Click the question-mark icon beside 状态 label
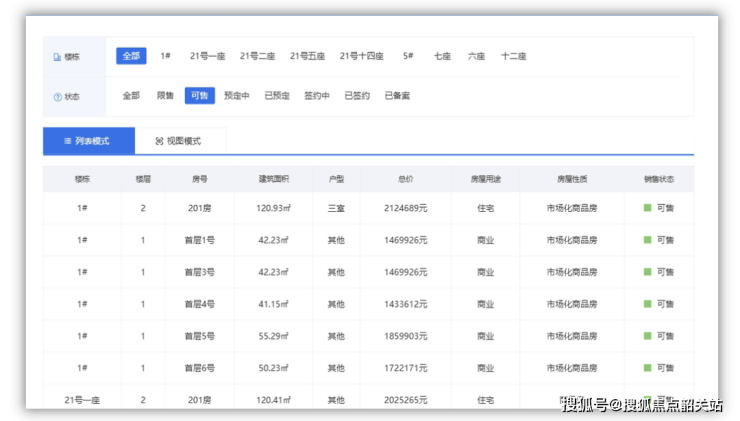740x421 pixels. pyautogui.click(x=57, y=97)
